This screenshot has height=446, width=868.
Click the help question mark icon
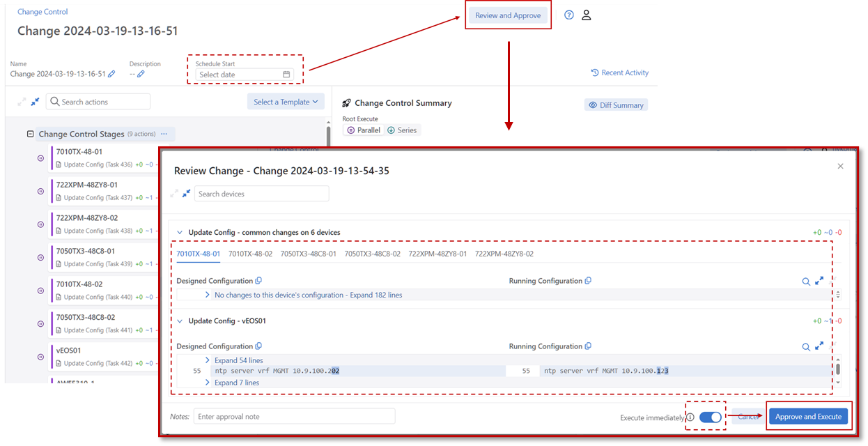(569, 15)
